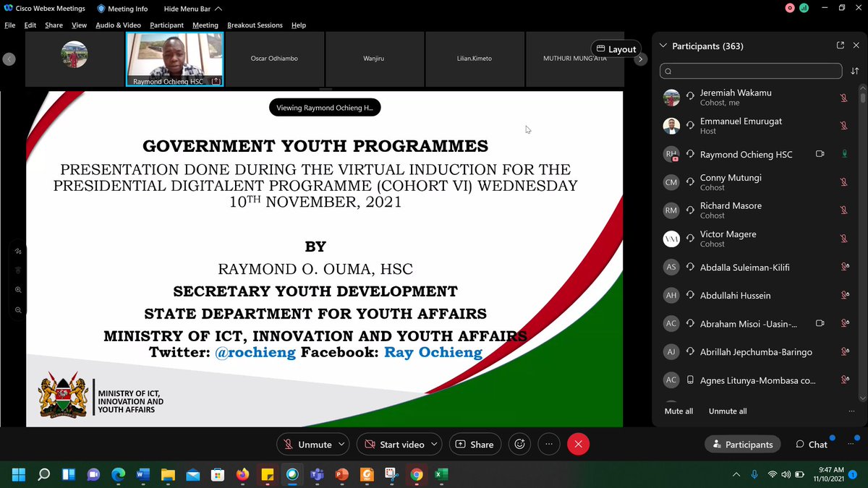Collapse the Participants panel chevron
The width and height of the screenshot is (868, 488).
[x=663, y=46]
